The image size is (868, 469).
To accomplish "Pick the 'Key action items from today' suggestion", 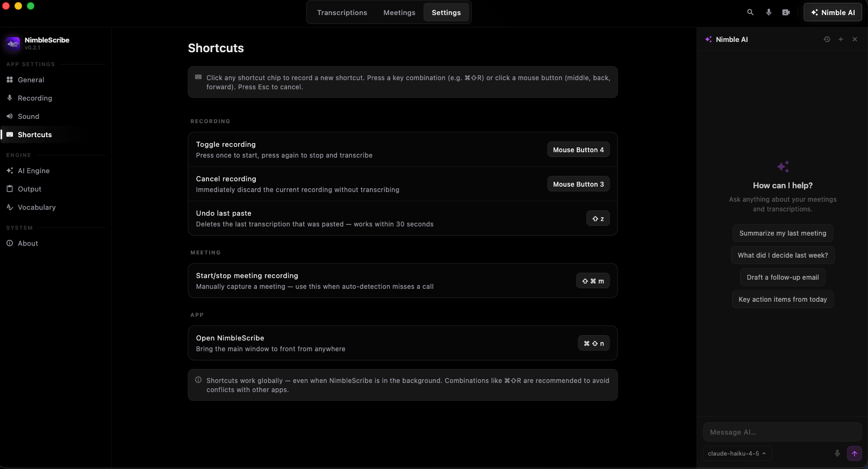I will coord(783,300).
